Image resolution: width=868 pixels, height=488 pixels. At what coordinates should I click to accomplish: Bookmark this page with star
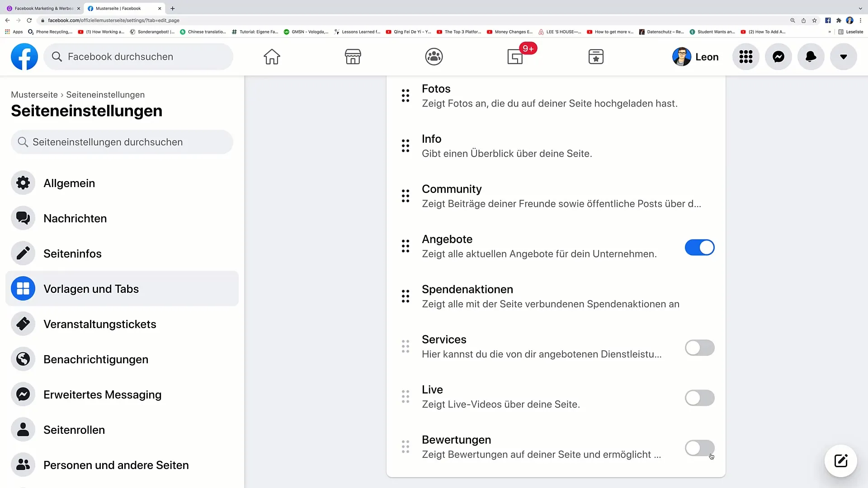coord(814,20)
